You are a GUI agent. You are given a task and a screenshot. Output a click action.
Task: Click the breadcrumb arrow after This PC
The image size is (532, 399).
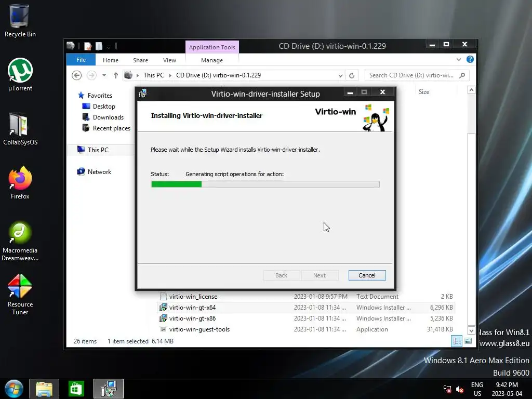pos(170,75)
